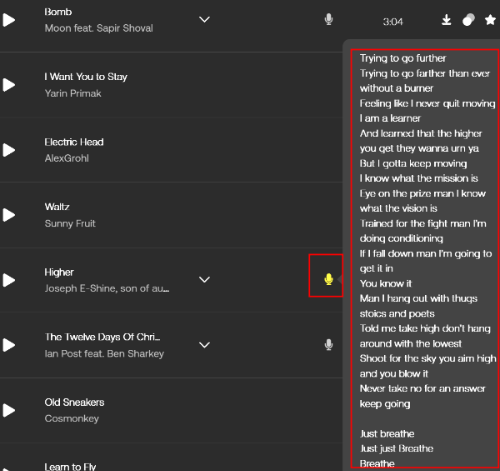500x471 pixels.
Task: Click lyric 'Feeling like I never quit moving'
Action: pos(427,104)
